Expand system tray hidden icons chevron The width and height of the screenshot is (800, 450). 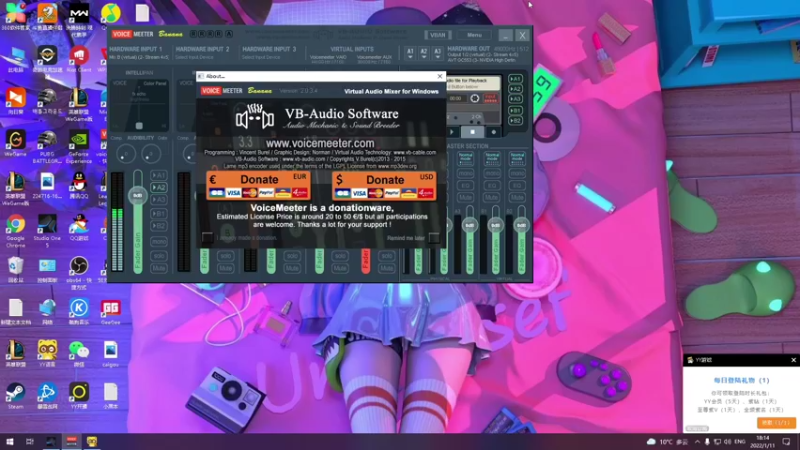tap(696, 441)
